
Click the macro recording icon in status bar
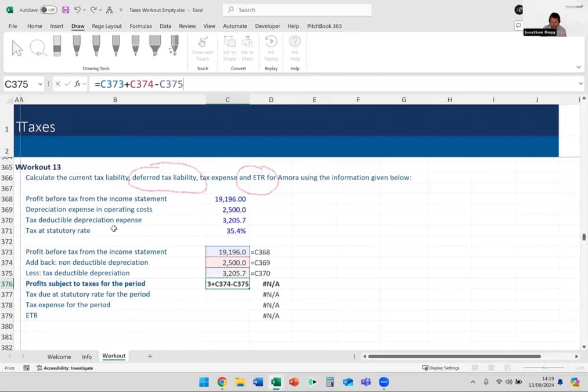[x=26, y=368]
